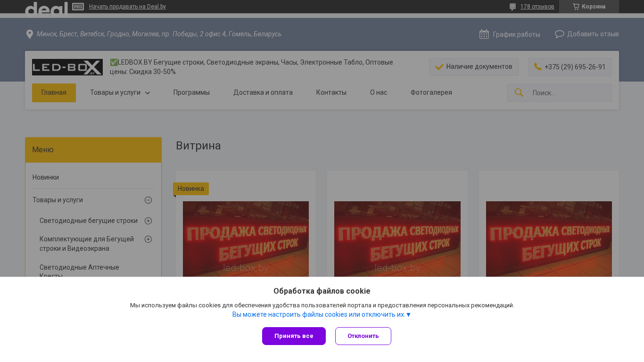Screen dimensions: 644x362
Task: Click the Наличие документов button
Action: [x=474, y=67]
